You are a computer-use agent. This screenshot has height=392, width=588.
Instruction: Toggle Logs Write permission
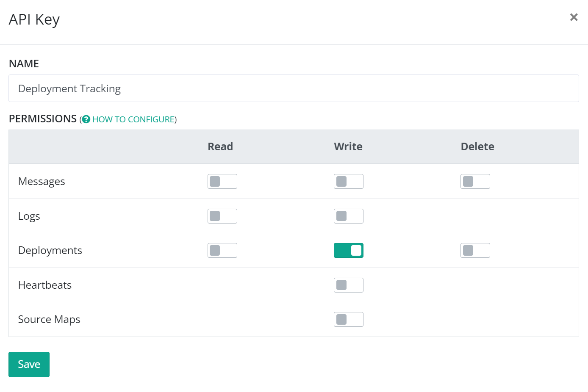coord(349,216)
